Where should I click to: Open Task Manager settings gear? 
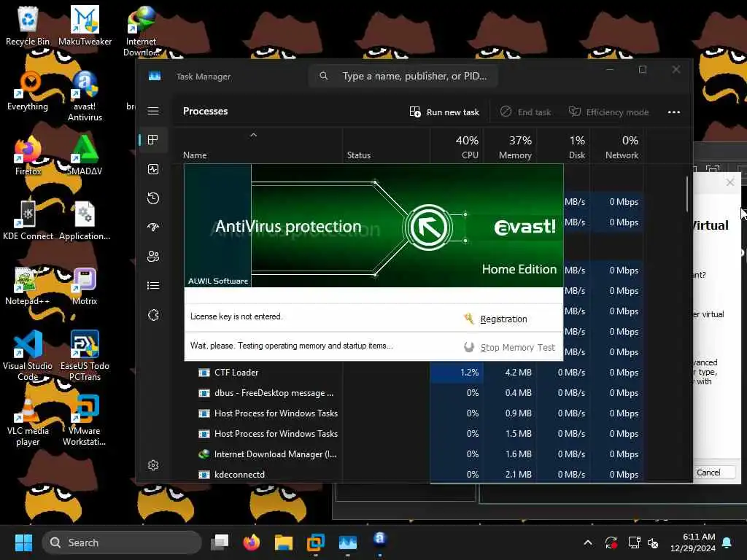(153, 465)
